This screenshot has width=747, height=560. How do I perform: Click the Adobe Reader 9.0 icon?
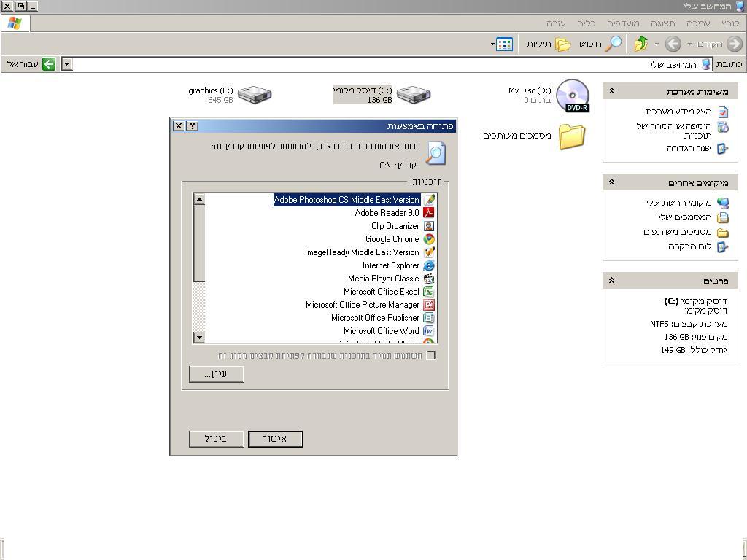tap(429, 213)
